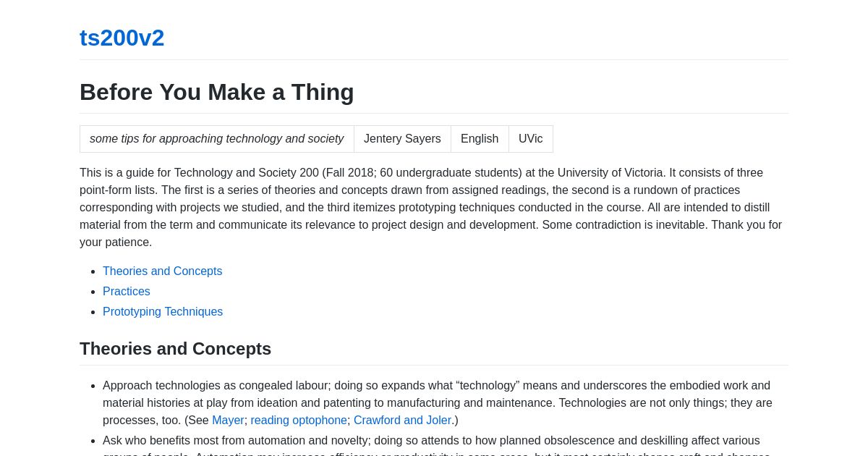Viewport: 868px width, 456px height.
Task: Click the Before You Make a Thing heading
Action: (217, 92)
